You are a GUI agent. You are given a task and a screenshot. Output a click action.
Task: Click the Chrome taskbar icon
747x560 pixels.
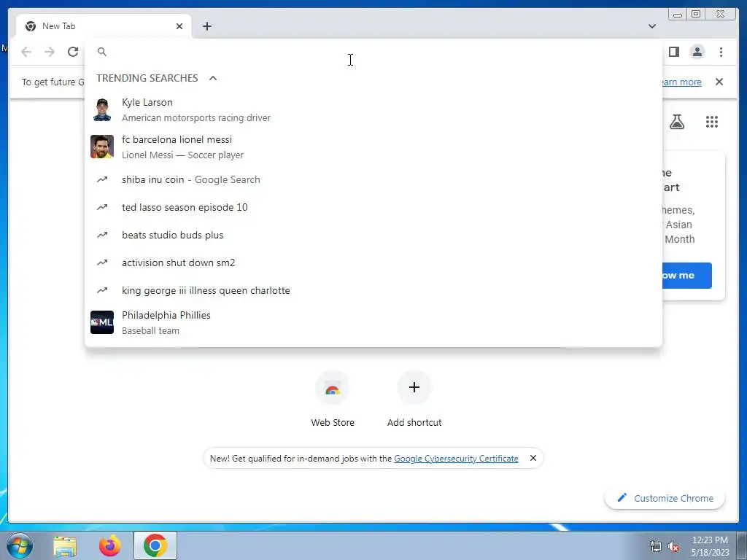click(x=155, y=545)
